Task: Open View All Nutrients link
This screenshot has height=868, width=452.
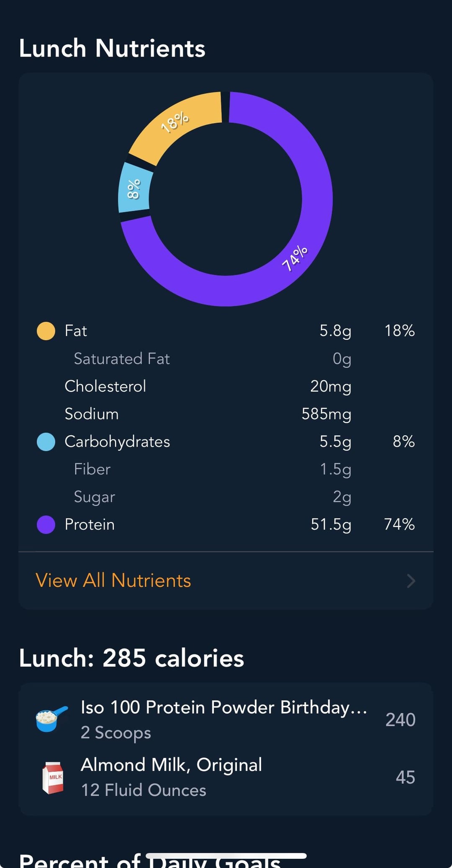Action: tap(113, 581)
